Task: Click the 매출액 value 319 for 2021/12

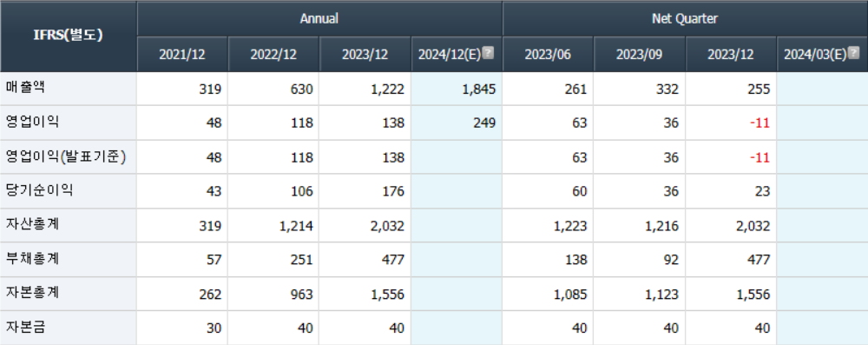Action: (210, 89)
